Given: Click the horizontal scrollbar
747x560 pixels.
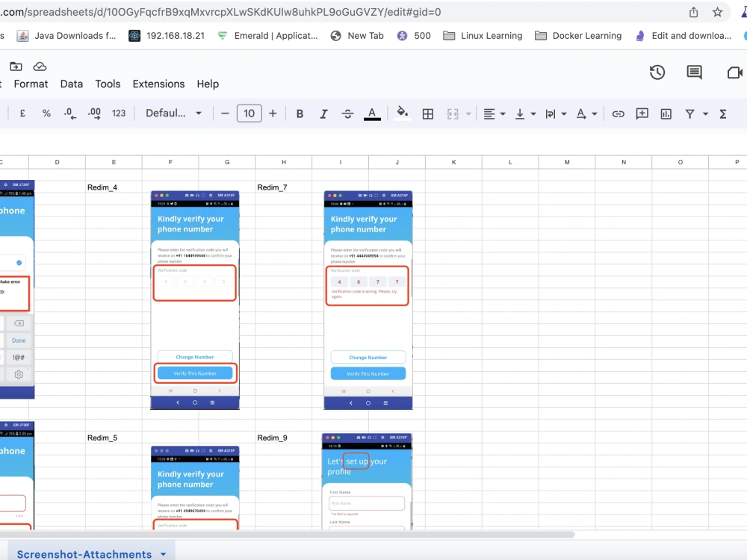Looking at the screenshot, I should tap(286, 535).
